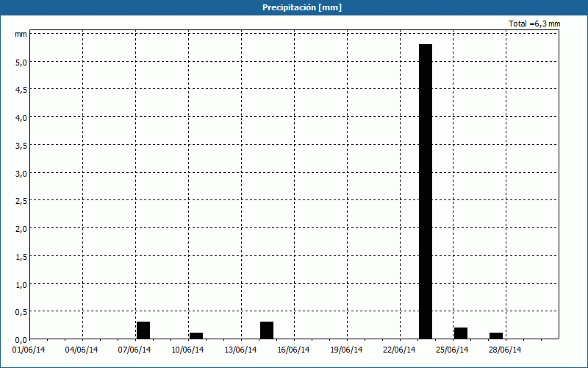The height and width of the screenshot is (368, 588).
Task: Click the 16/06/14 date axis label
Action: coord(293,350)
